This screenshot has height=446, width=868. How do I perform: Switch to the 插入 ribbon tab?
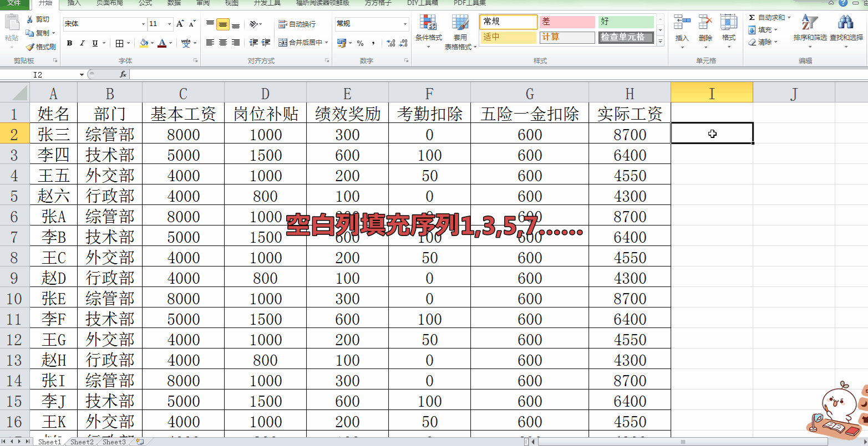click(74, 4)
